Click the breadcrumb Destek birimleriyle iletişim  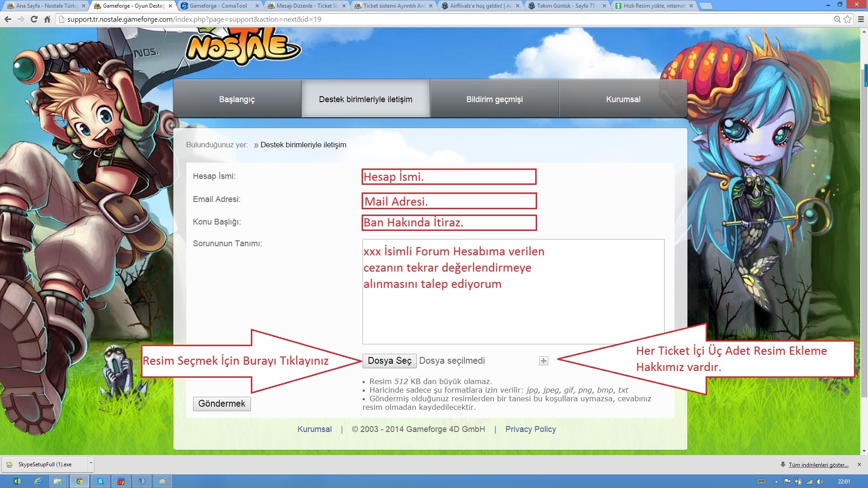pos(303,145)
